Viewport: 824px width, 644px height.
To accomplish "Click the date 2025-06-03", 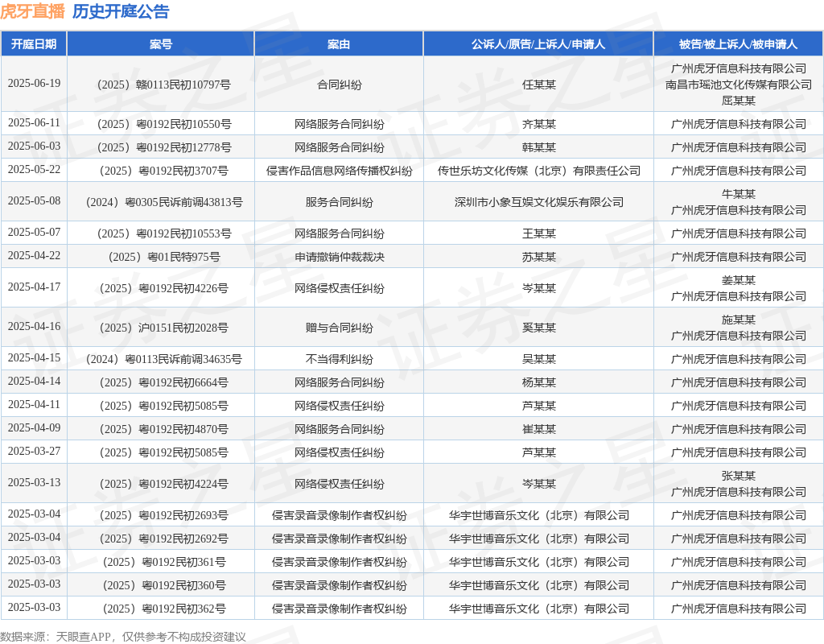I will point(34,147).
